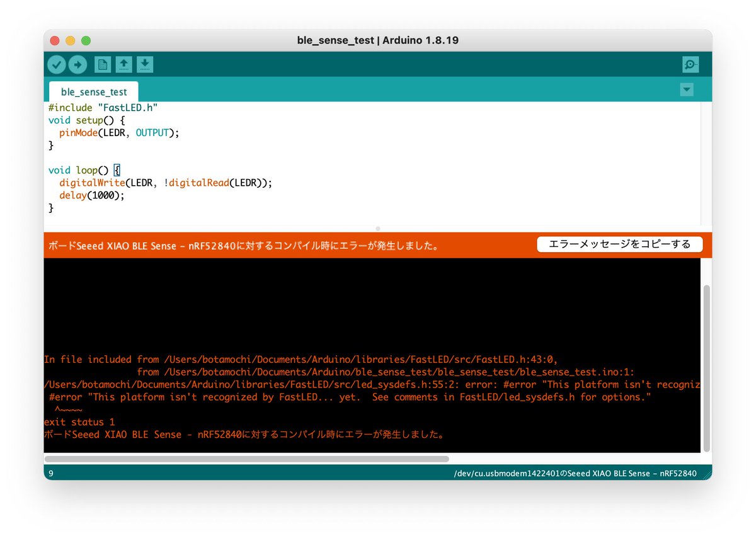Click the last console line about Seeed XIAO
This screenshot has width=756, height=538.
(x=244, y=435)
